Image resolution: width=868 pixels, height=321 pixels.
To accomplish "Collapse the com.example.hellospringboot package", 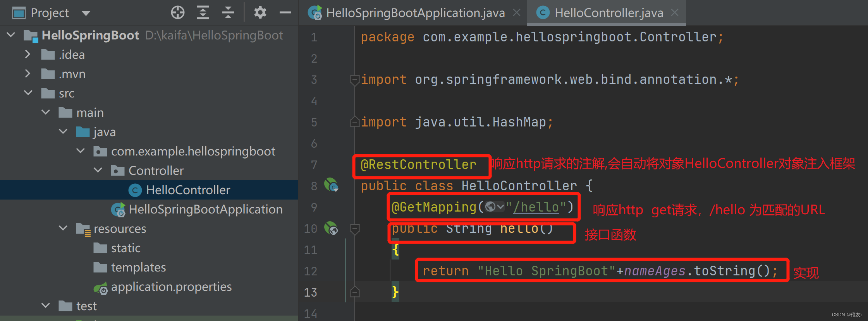I will point(81,151).
